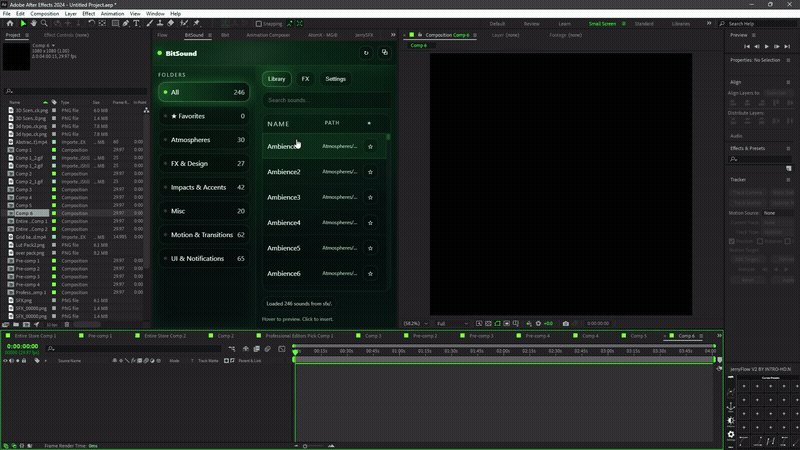This screenshot has height=450, width=800.
Task: Select the Rotation tool
Action: (91, 23)
